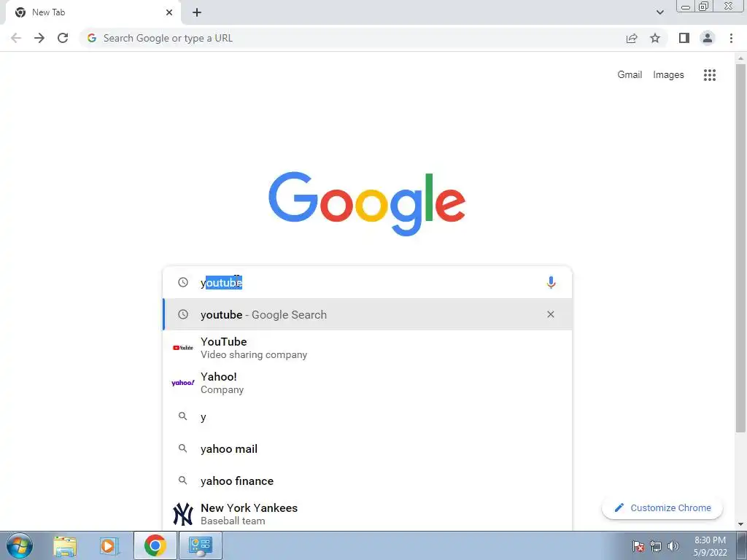Image resolution: width=747 pixels, height=560 pixels.
Task: Click the search magnifier beside 'yahoo mail'
Action: click(182, 448)
